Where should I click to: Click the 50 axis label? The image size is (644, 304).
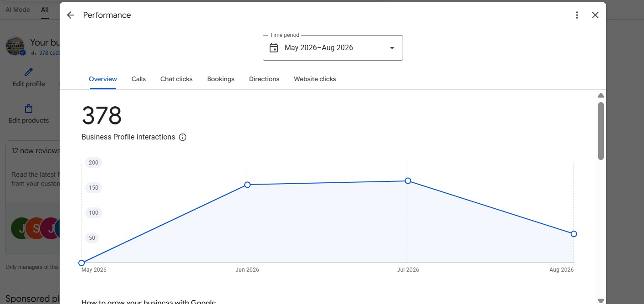point(92,238)
